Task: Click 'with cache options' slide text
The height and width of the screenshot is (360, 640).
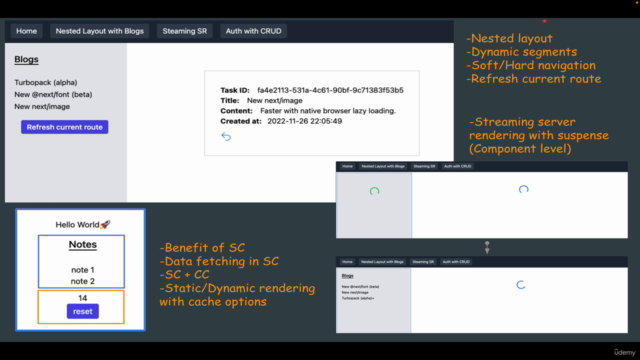Action: tap(213, 302)
